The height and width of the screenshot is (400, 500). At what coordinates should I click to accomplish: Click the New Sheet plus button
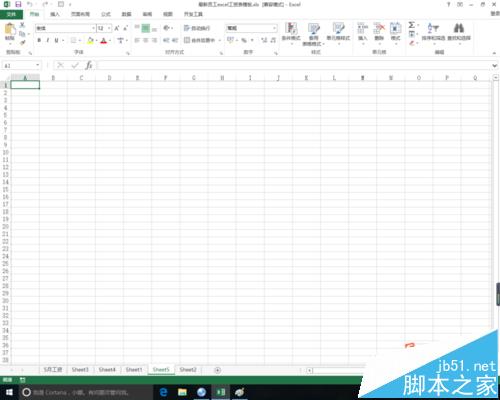pyautogui.click(x=217, y=370)
